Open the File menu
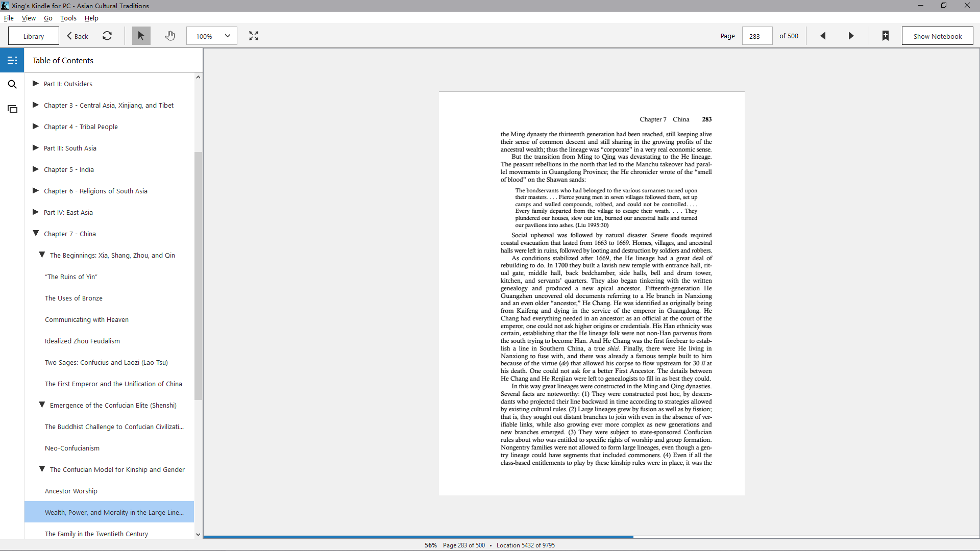This screenshot has width=980, height=551. click(9, 18)
